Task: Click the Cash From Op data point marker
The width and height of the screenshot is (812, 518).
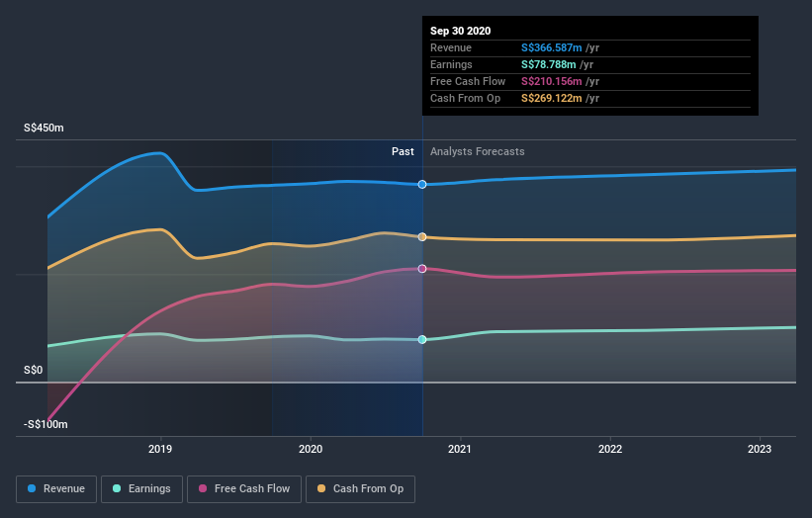Action: pos(422,236)
